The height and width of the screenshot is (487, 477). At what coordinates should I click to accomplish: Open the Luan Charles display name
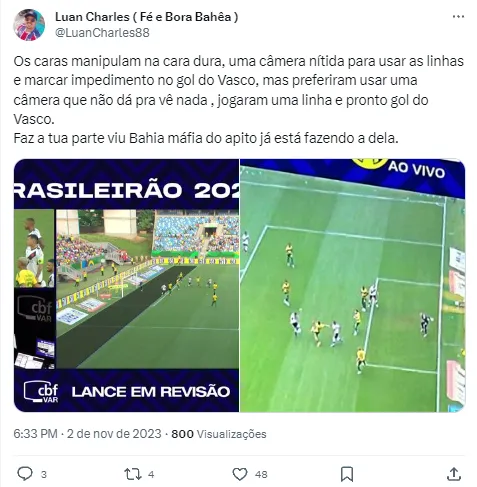tap(147, 17)
